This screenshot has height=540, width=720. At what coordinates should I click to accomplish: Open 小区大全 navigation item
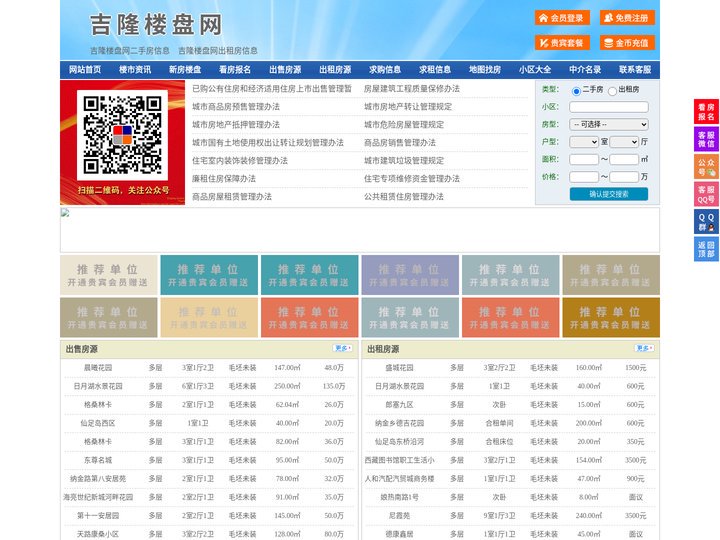[x=535, y=70]
